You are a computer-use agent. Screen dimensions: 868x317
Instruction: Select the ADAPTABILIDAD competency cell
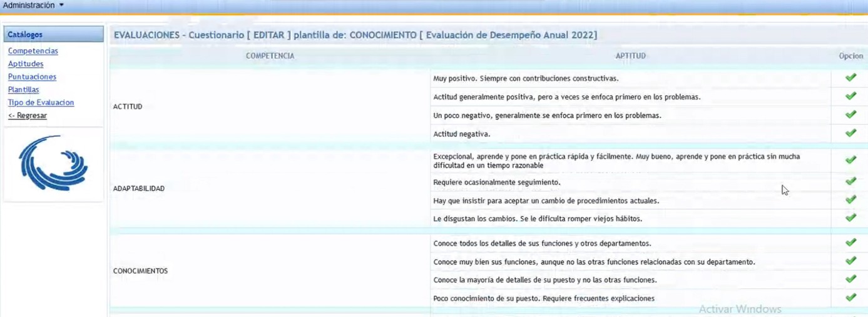270,188
